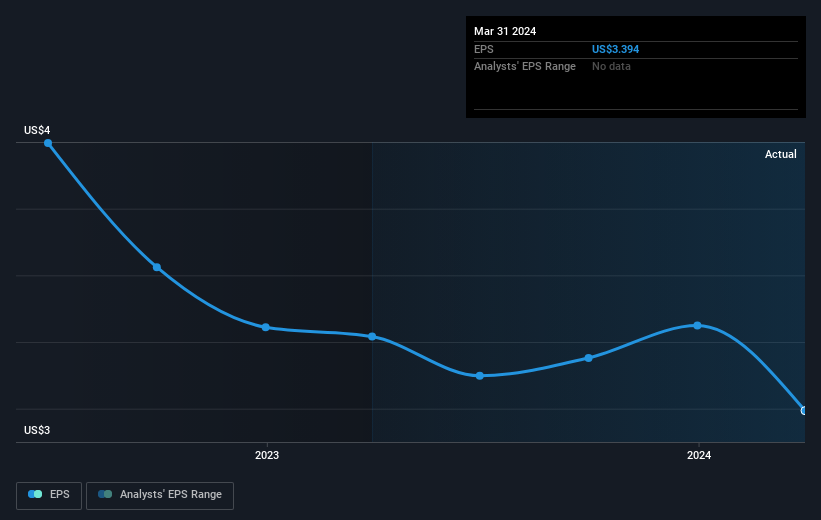Click the Analysts' EPS Range tooltip row label

point(525,67)
